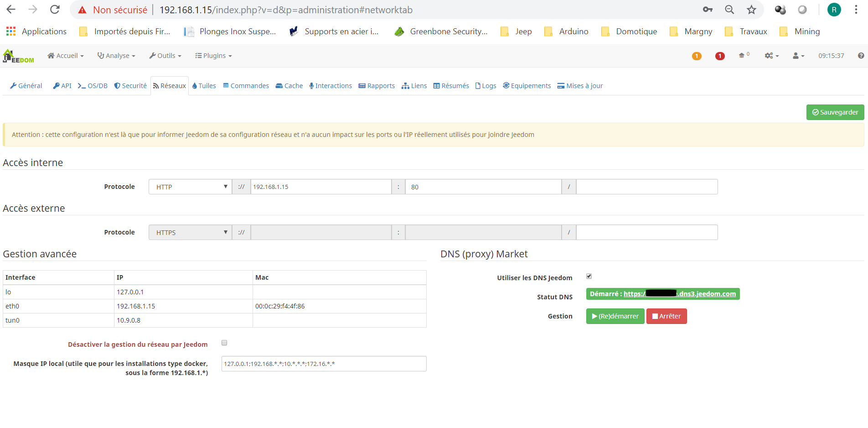
Task: Switch to the Securité tab
Action: pos(130,86)
